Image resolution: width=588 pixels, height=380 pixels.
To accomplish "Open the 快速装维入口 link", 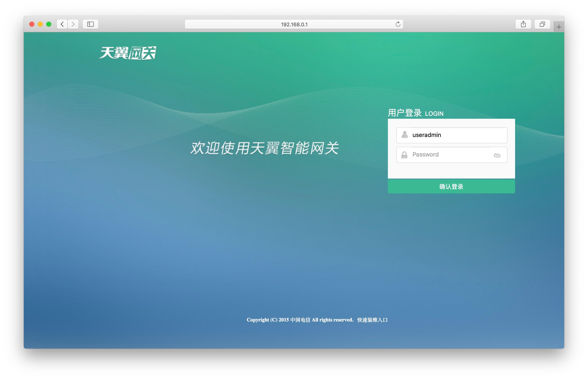I will coord(372,320).
